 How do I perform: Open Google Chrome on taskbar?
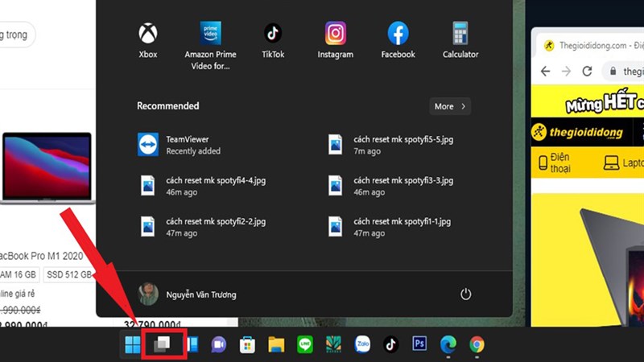(477, 345)
